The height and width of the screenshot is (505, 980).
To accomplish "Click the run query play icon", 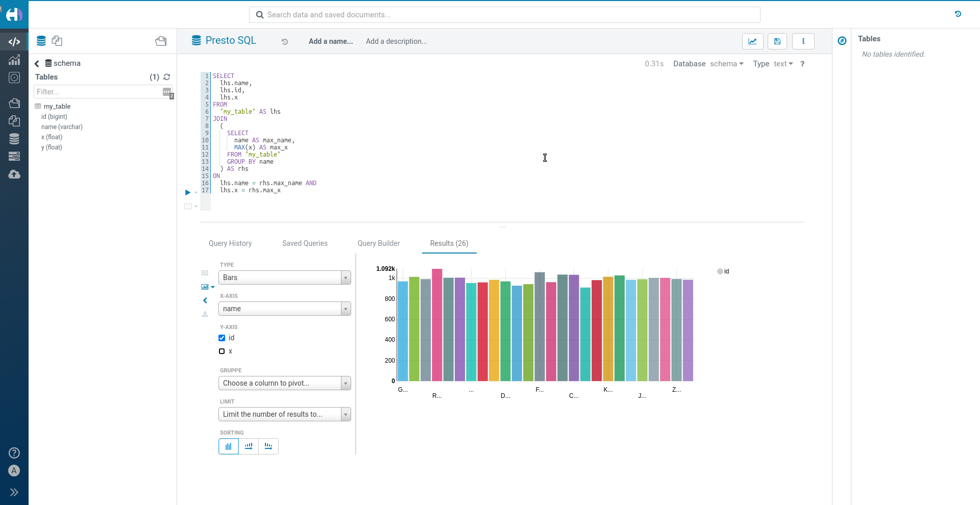I will click(188, 192).
